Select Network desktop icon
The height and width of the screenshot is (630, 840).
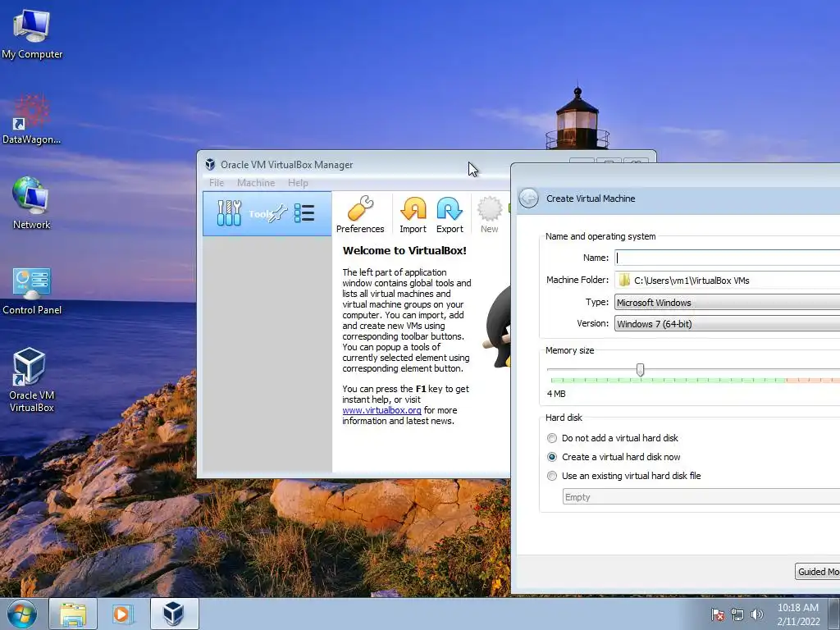coord(32,203)
